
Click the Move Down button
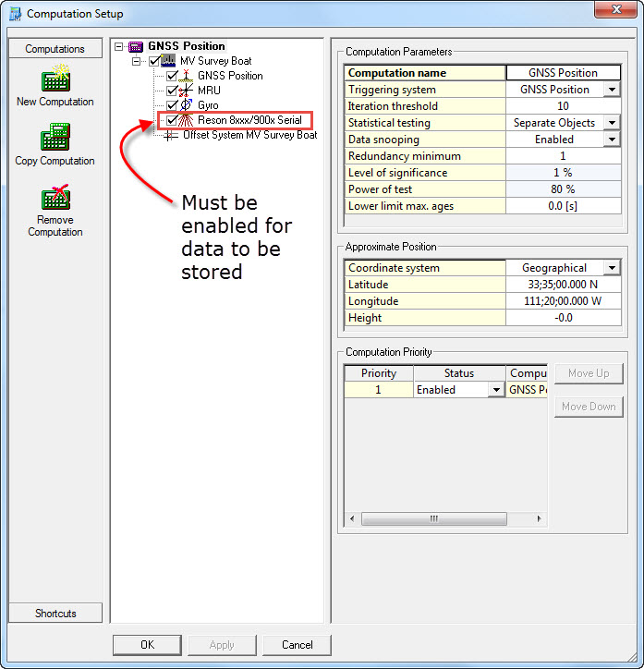click(589, 407)
